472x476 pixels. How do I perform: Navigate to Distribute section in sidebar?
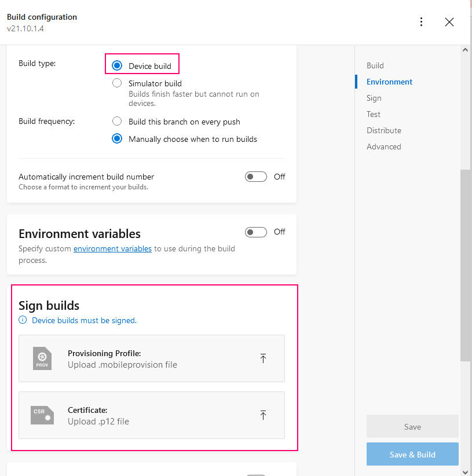pos(384,130)
